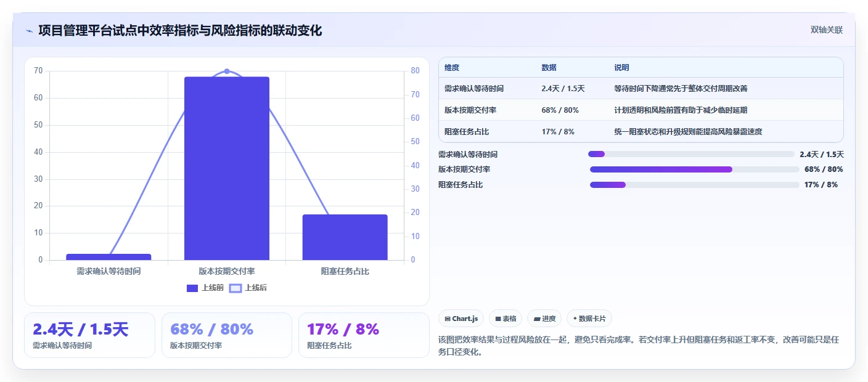Click the explanation 计划透明和风险前置有助于减少临时延期
This screenshot has width=868, height=382.
681,110
